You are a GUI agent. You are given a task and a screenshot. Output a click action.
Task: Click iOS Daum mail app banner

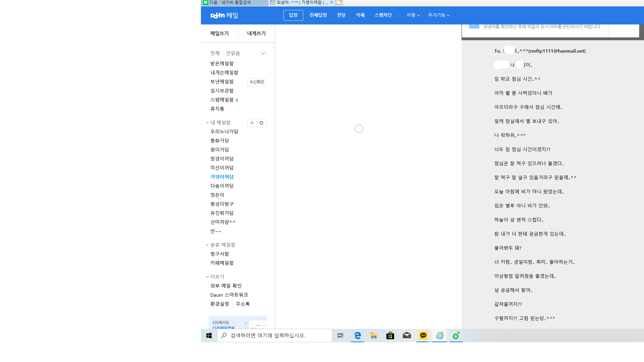(238, 322)
